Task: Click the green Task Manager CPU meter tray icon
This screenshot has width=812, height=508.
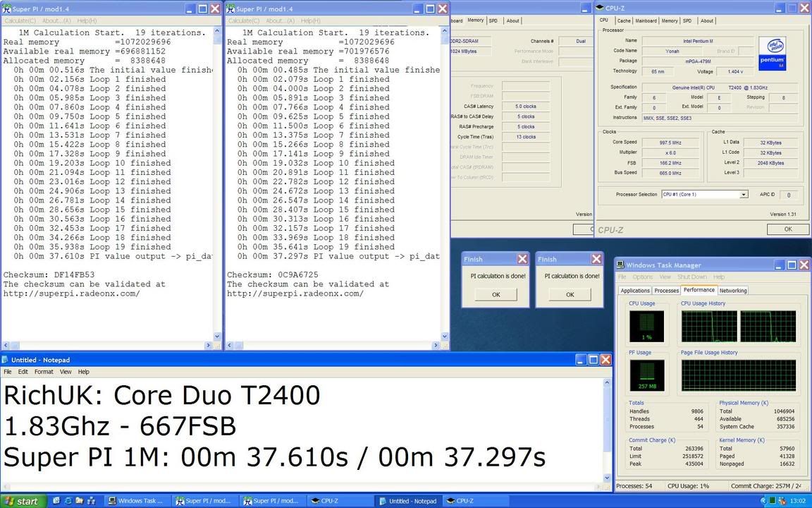Action: pyautogui.click(x=773, y=501)
